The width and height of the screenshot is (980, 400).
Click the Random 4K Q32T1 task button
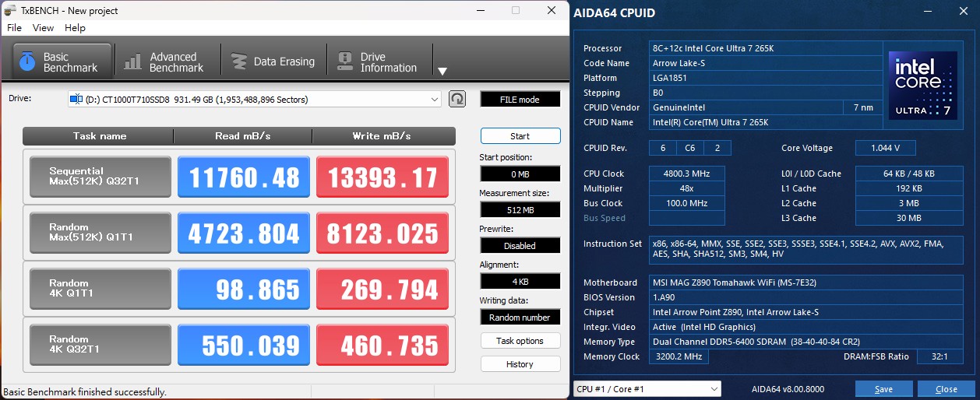[x=100, y=345]
